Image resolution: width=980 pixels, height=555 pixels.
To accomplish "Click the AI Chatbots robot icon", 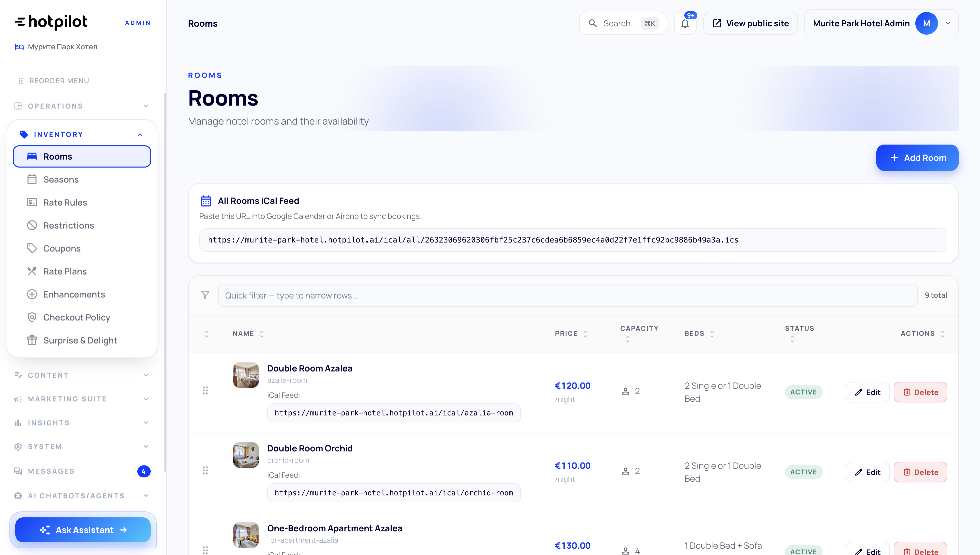I will coord(18,496).
